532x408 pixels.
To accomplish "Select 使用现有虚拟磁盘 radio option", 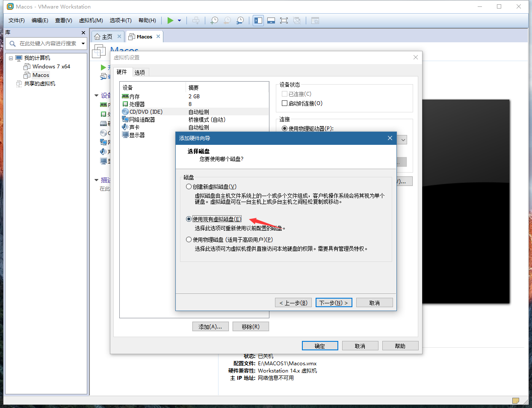I will click(189, 219).
